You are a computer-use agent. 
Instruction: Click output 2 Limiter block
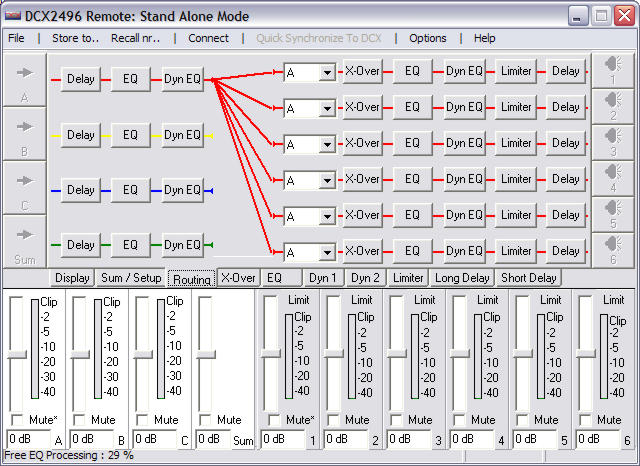tap(516, 107)
